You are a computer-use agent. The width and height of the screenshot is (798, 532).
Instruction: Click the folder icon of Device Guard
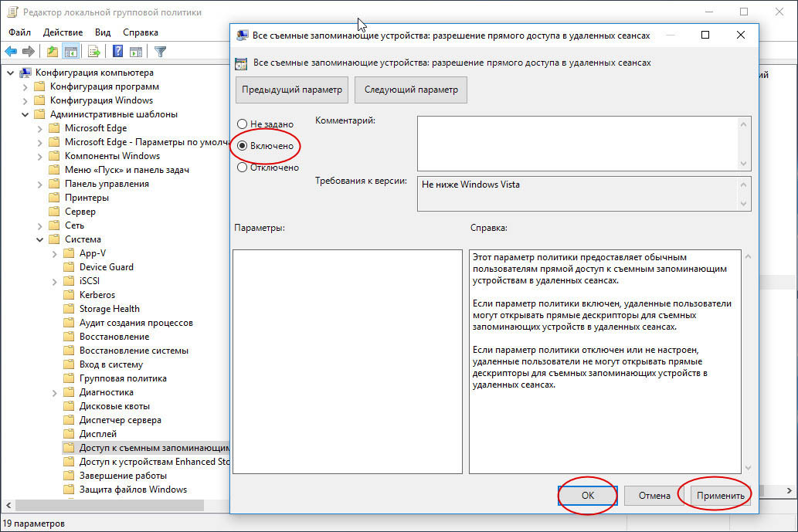tap(69, 266)
